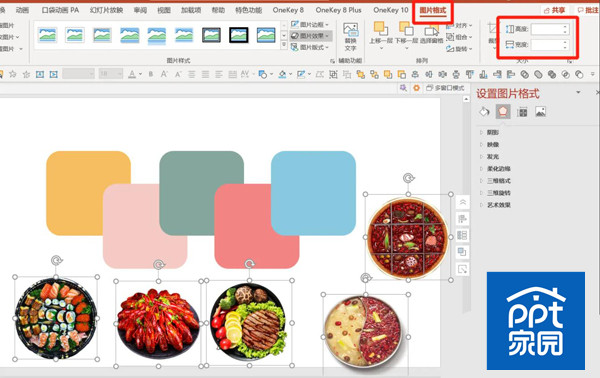
Task: Click the increase font size icon
Action: point(164,74)
